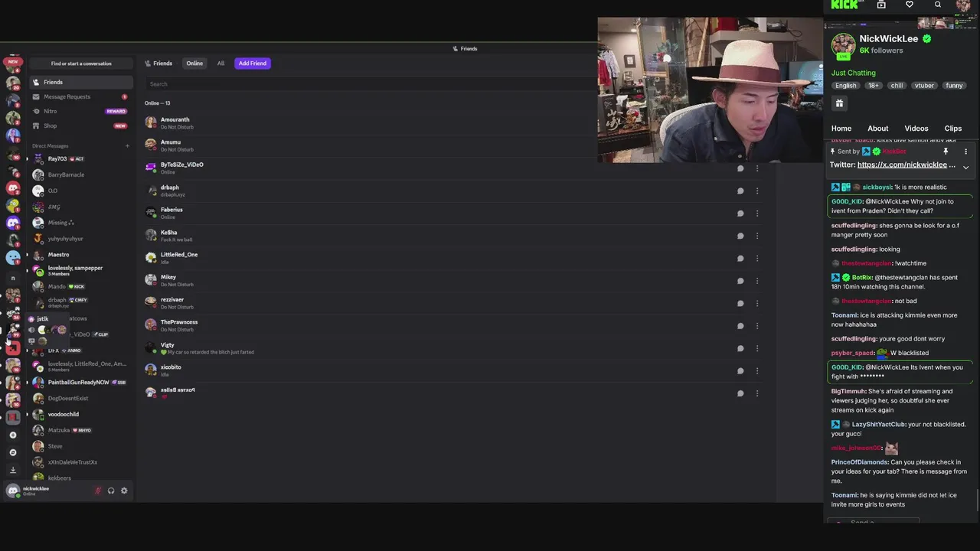The height and width of the screenshot is (551, 980).
Task: Open Message Requests in the sidebar
Action: point(81,96)
